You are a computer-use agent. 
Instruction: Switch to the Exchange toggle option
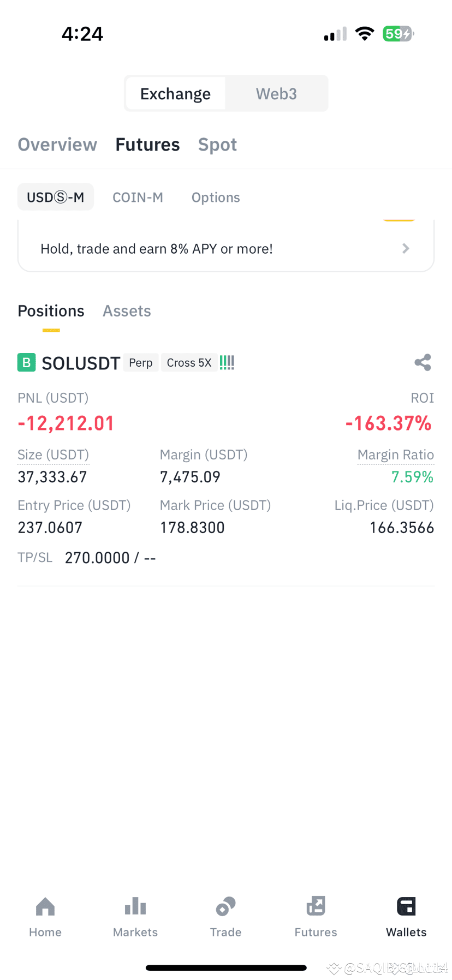[x=175, y=94]
